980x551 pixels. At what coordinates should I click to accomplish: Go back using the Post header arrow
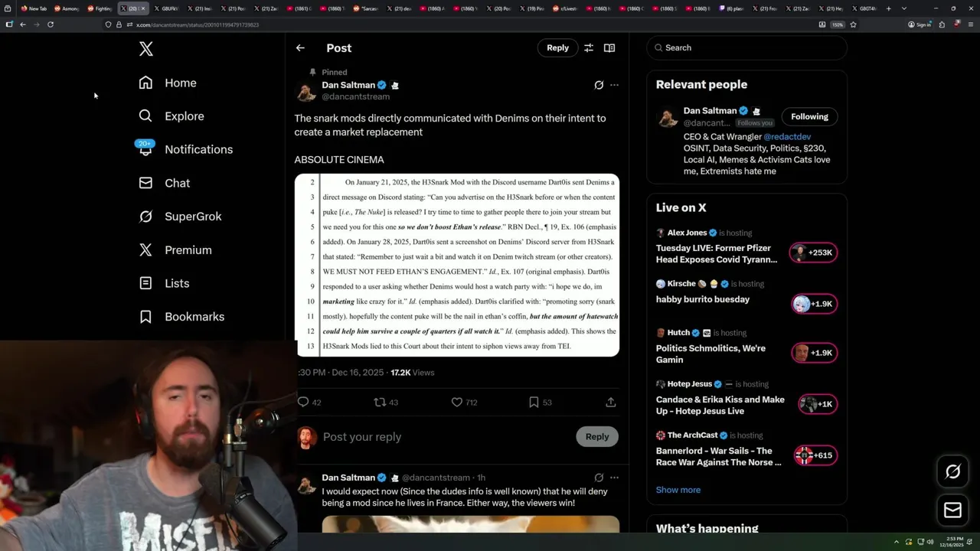[x=300, y=47]
